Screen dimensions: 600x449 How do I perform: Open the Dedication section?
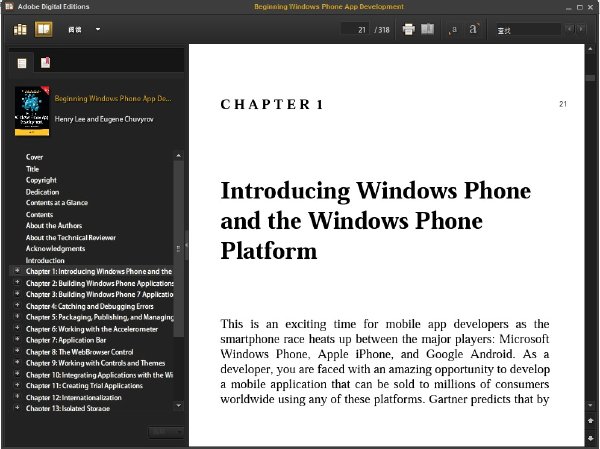pos(42,192)
